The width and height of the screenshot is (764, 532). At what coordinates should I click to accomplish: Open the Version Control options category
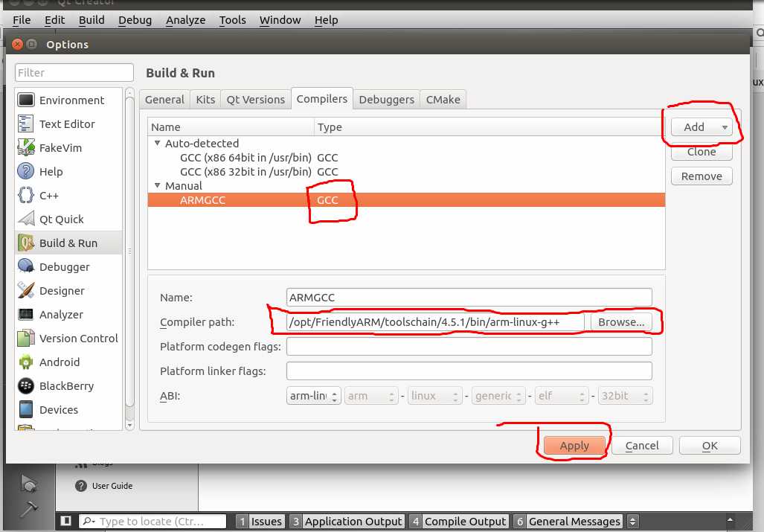(x=68, y=338)
